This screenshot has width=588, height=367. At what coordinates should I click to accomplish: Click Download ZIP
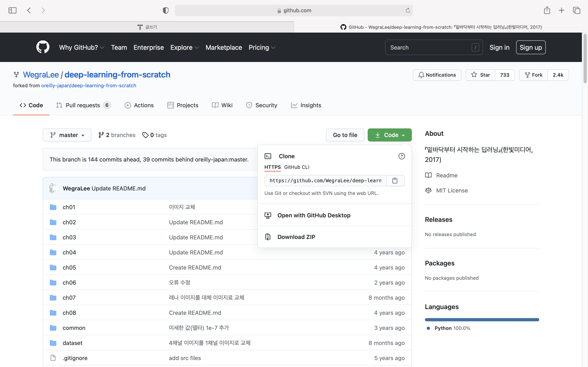[296, 237]
